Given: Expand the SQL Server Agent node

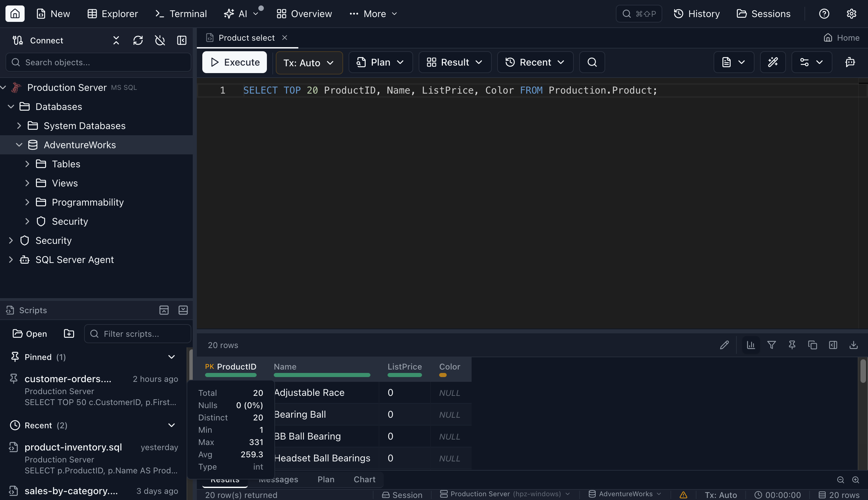Looking at the screenshot, I should 11,260.
